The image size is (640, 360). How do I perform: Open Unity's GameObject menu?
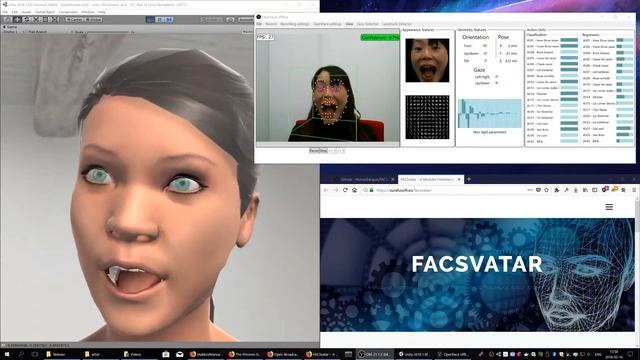point(45,12)
